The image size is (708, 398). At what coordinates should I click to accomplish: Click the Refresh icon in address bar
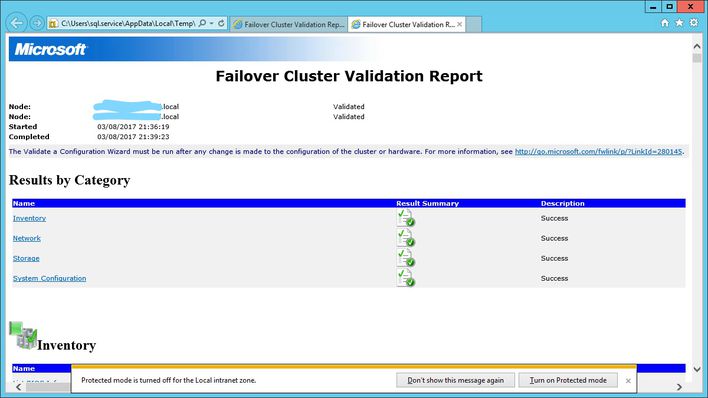click(x=221, y=23)
